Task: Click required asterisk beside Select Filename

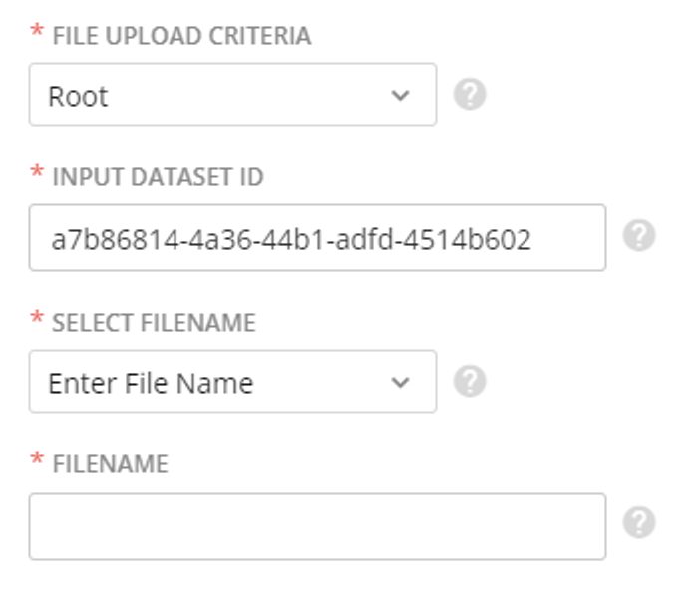Action: coord(37,317)
